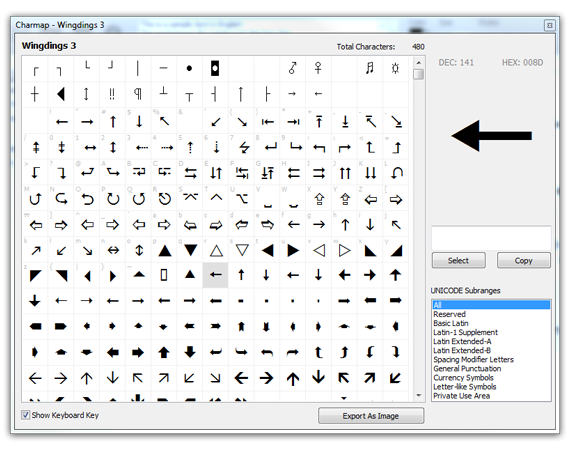Pick the music notes glyph
Viewport: 570px width, 450px height.
point(370,68)
